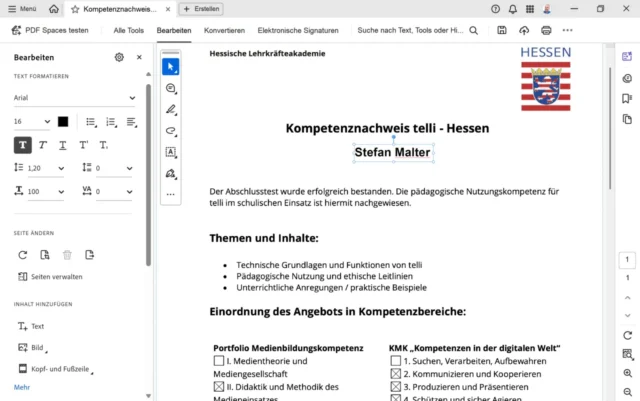Zoom out with magnifier minus
This screenshot has width=640, height=401.
627,392
